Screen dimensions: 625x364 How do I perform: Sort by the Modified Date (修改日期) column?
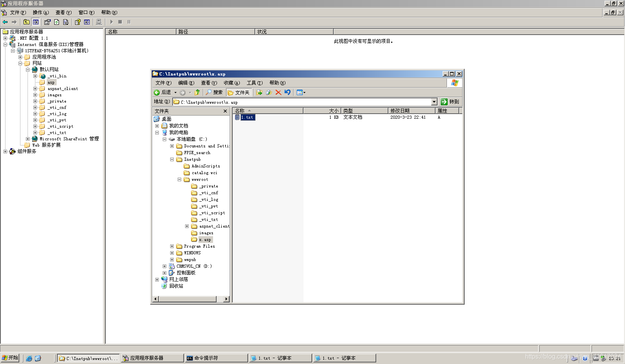pyautogui.click(x=412, y=111)
